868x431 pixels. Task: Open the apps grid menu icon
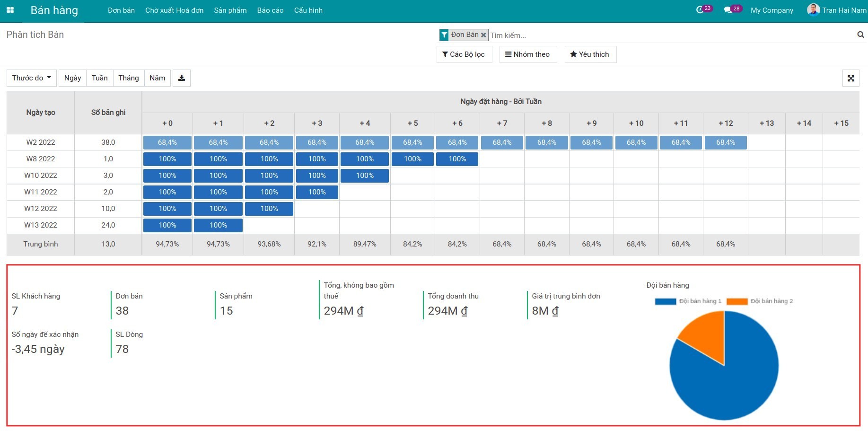point(10,10)
